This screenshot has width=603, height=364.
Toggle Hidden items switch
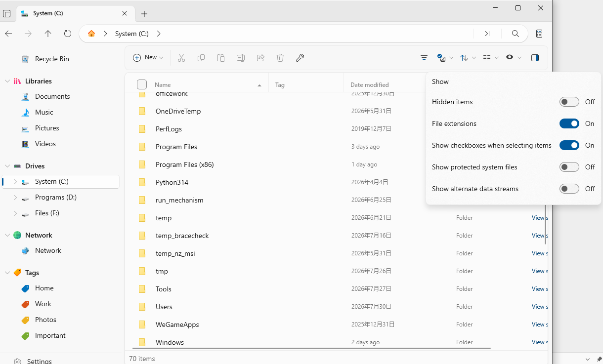pyautogui.click(x=569, y=102)
